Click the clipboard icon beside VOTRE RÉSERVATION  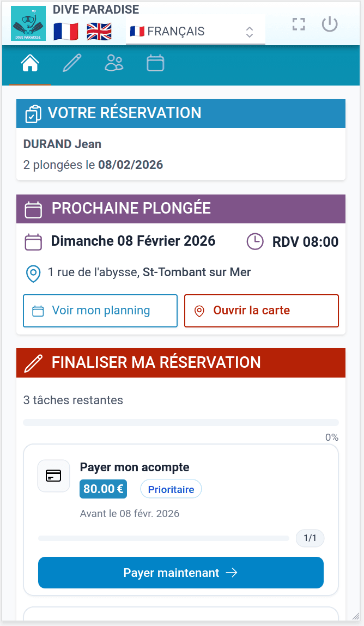coord(33,113)
